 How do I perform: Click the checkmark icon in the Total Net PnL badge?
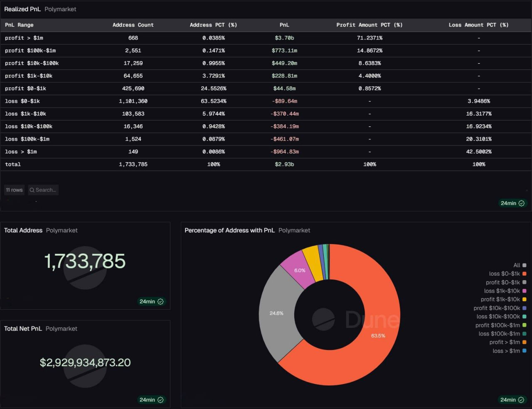(161, 399)
